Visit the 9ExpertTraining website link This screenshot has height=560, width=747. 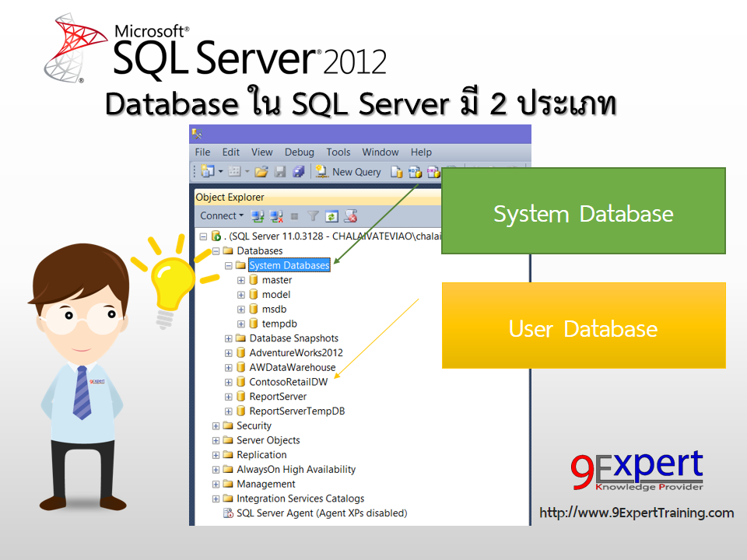[637, 513]
